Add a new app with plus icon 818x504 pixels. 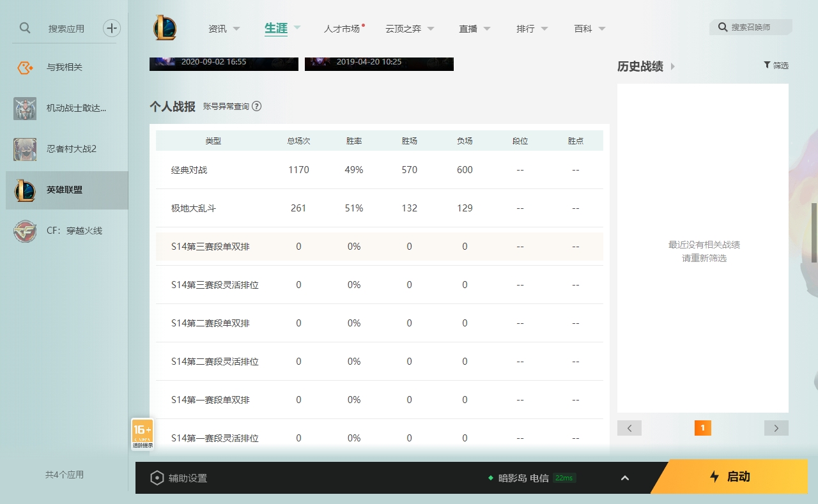click(x=112, y=28)
